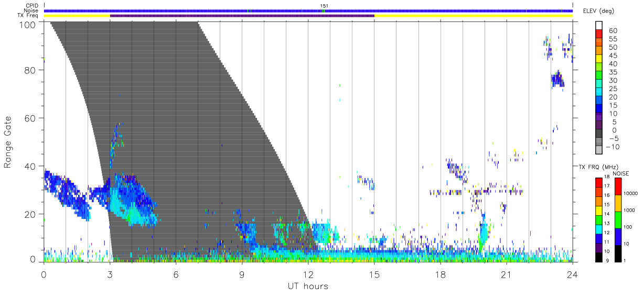Click the Range Gate axis title
The height and width of the screenshot is (297, 644).
pyautogui.click(x=8, y=143)
